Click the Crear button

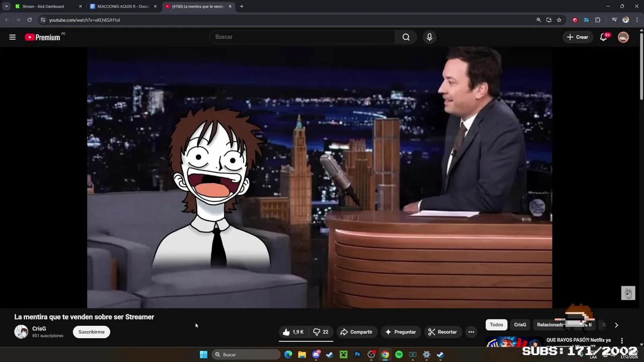pyautogui.click(x=578, y=37)
